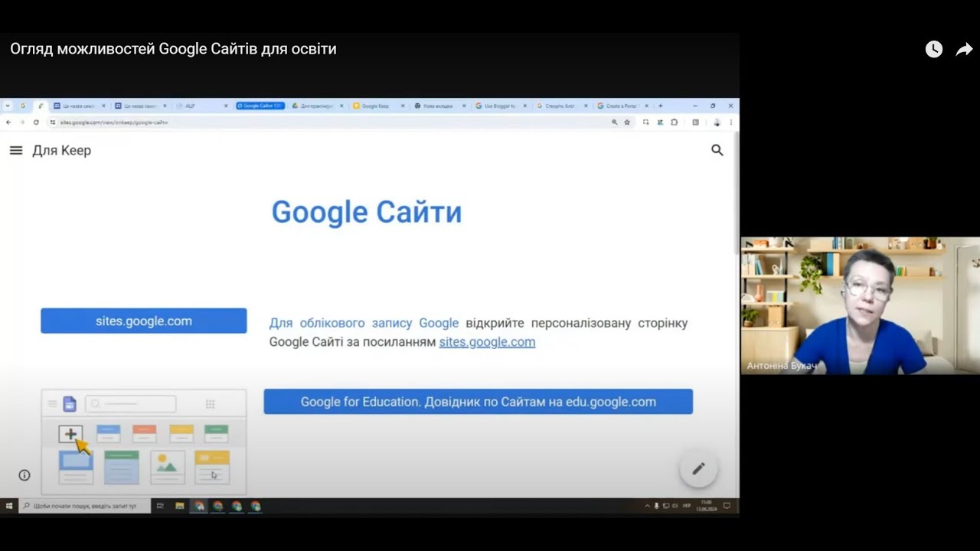
Task: Click the Google Сайти page heading
Action: pyautogui.click(x=367, y=212)
